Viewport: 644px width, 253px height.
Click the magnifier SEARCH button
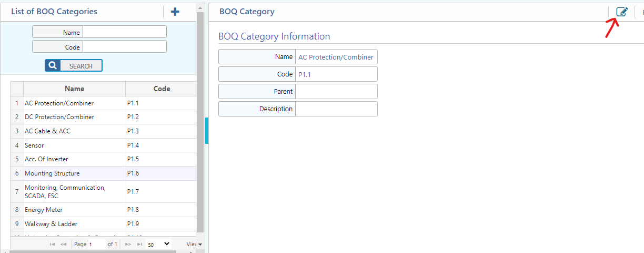[74, 66]
